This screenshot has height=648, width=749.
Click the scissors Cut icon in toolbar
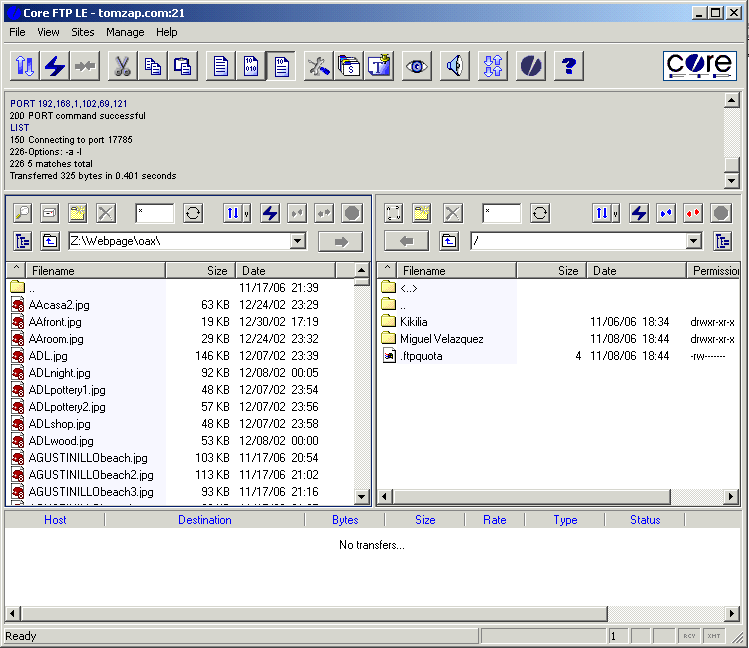pos(122,66)
